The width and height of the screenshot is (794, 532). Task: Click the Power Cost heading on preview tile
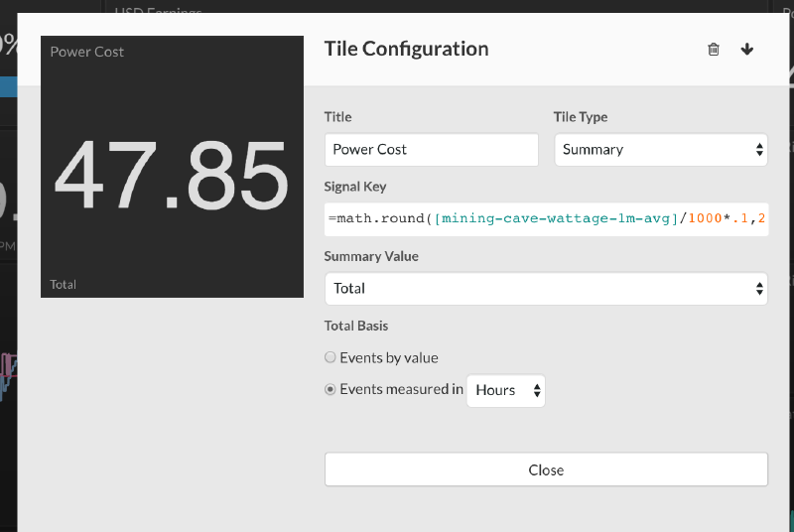point(87,52)
